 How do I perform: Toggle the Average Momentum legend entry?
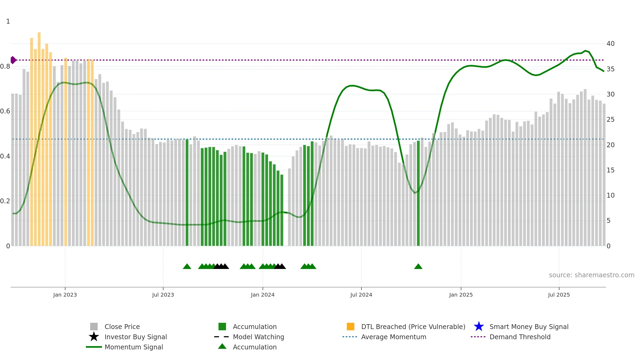tap(394, 337)
